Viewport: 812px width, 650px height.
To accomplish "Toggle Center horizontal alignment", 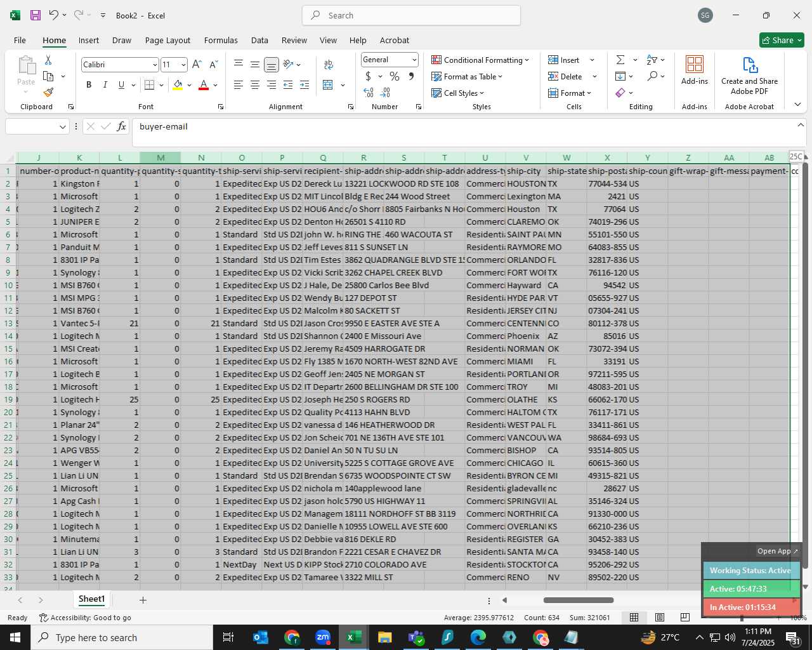I will [x=254, y=84].
